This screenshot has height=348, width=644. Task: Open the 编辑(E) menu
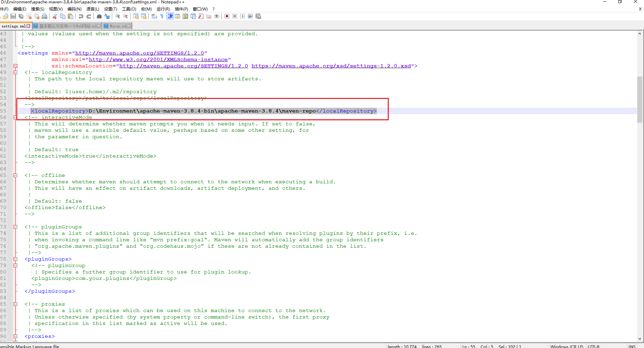(x=20, y=9)
